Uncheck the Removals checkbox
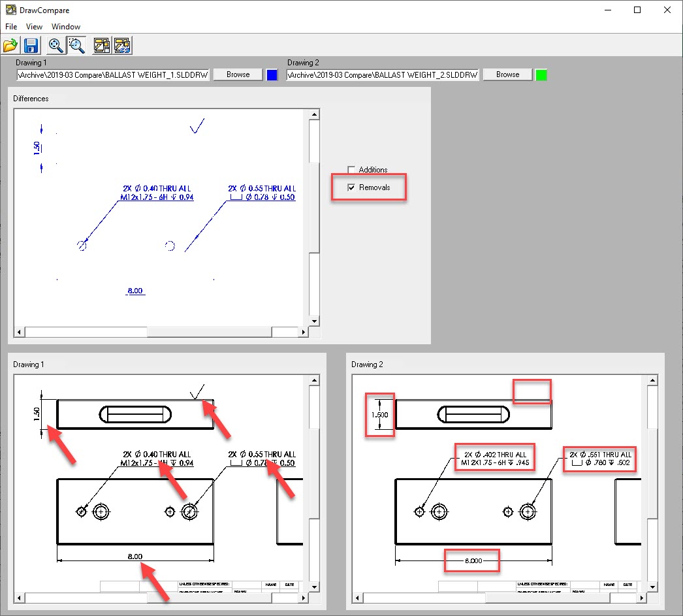 click(x=351, y=187)
